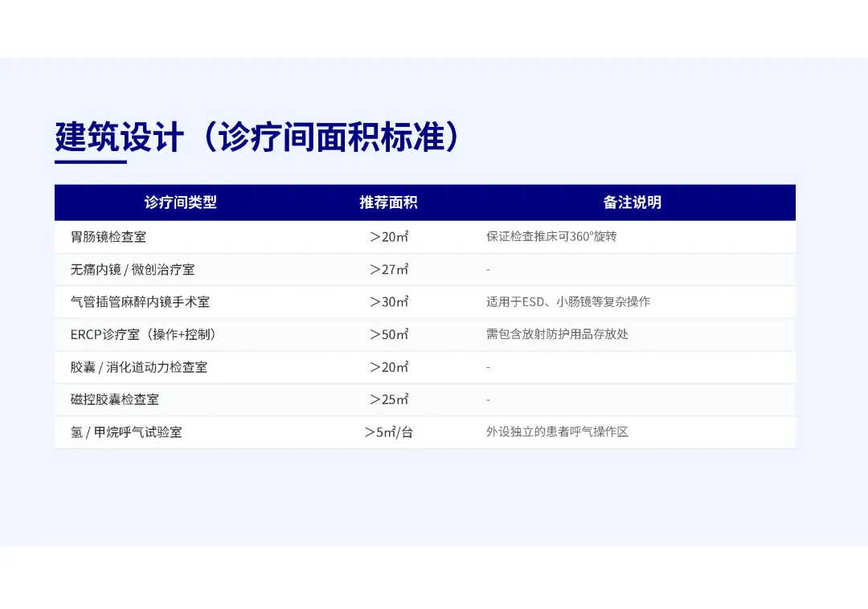Viewport: 868px width, 609px height.
Task: Select the note 适用于ESD、小肠镜等复杂操作
Action: 568,302
